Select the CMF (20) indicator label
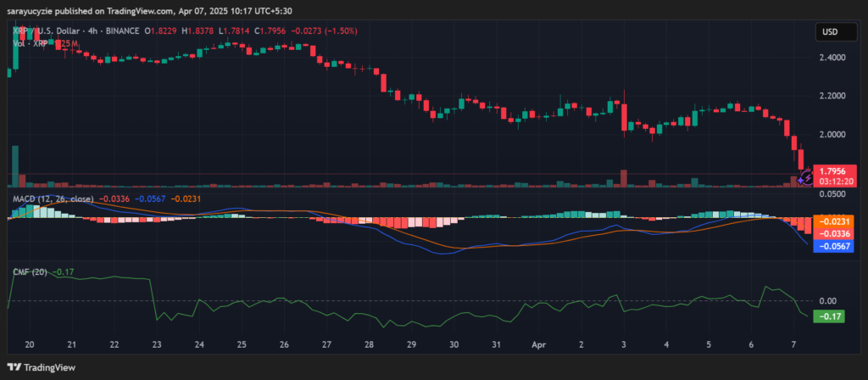This screenshot has height=380, width=868. click(x=29, y=271)
